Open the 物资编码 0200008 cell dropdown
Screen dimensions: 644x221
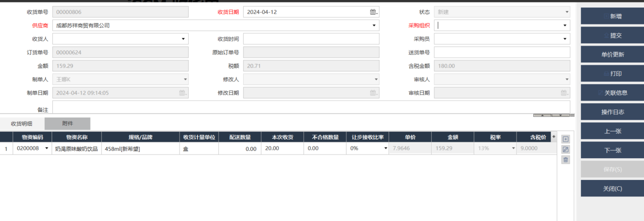(47, 148)
